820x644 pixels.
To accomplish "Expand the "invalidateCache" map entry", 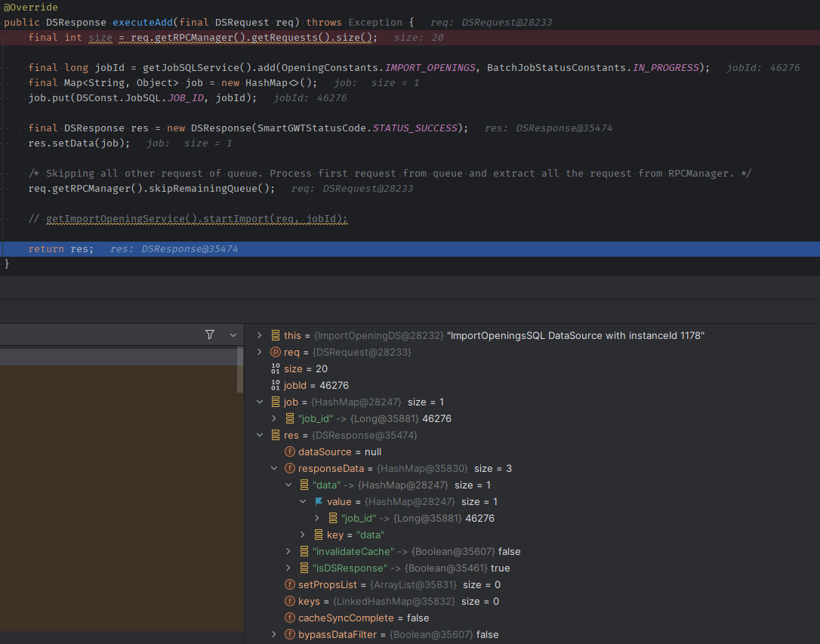I will click(288, 552).
